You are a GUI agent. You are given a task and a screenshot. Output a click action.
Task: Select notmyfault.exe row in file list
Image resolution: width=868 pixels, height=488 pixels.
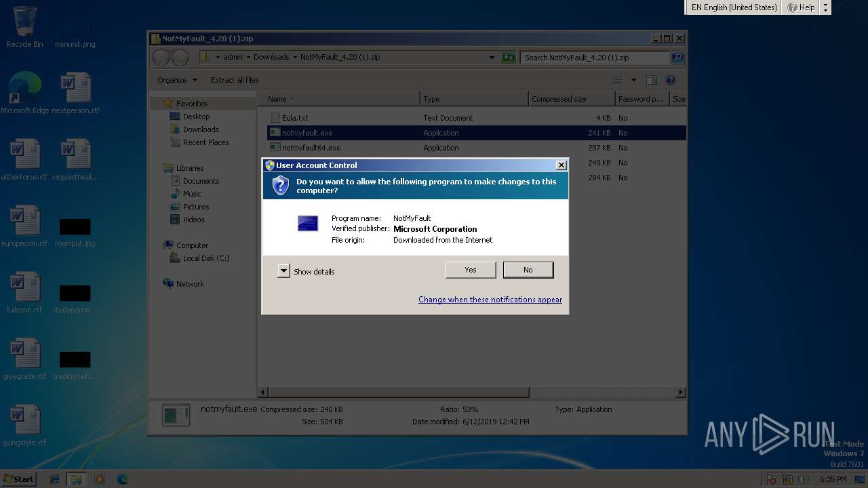(477, 133)
